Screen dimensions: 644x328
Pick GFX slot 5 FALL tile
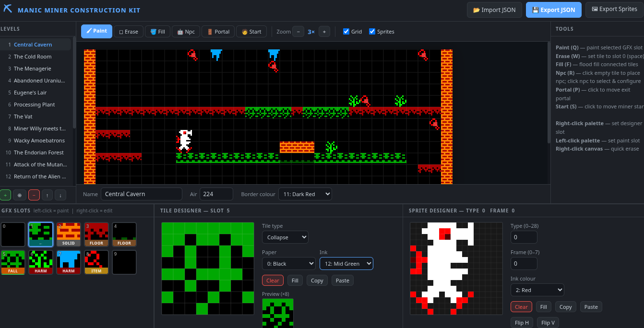tap(12, 262)
